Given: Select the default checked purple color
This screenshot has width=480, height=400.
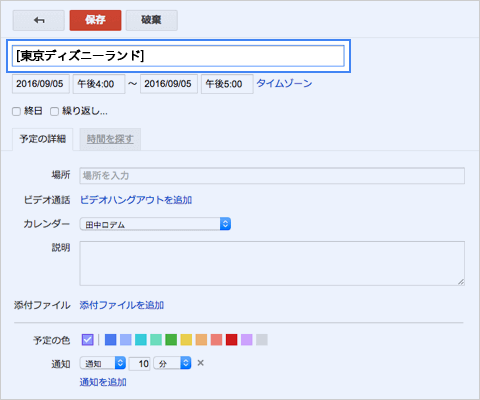Looking at the screenshot, I should click(x=88, y=340).
